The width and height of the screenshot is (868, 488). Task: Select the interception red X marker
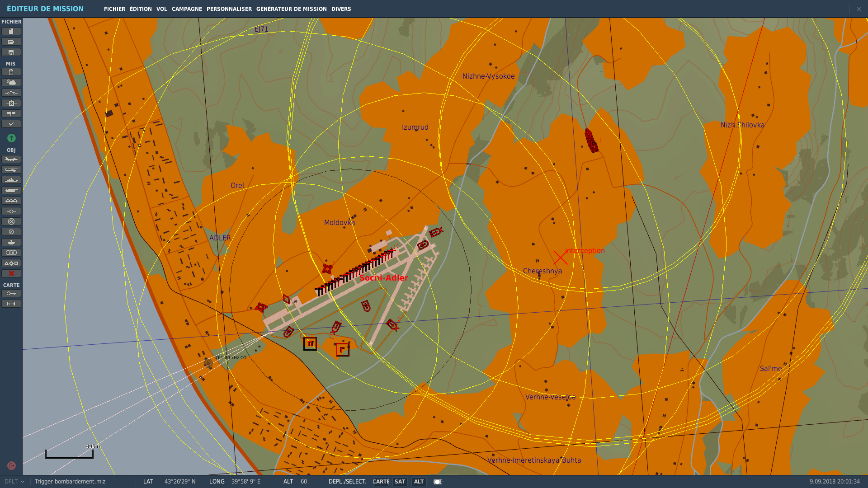(x=560, y=258)
